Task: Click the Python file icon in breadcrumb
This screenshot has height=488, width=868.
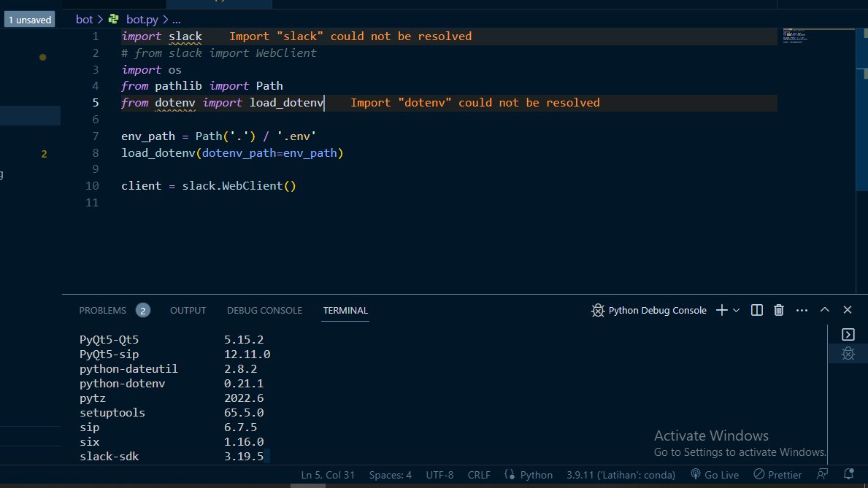Action: 113,20
